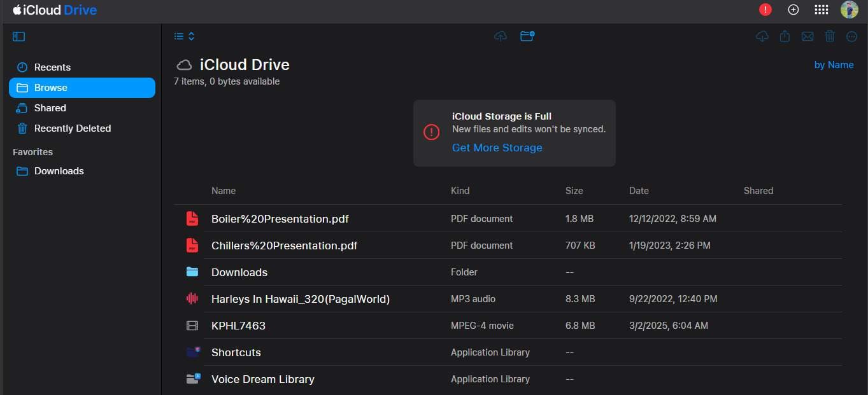Open the list view options dropdown
The image size is (868, 395).
184,37
